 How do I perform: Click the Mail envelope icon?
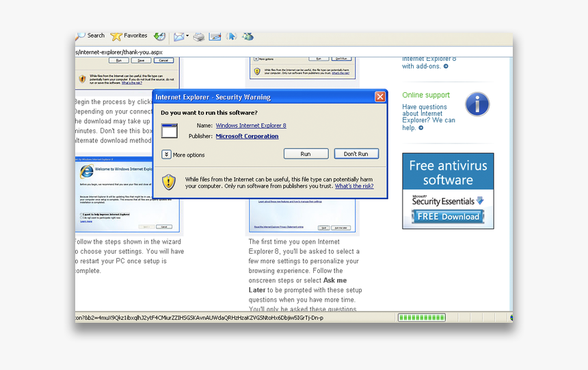[179, 36]
